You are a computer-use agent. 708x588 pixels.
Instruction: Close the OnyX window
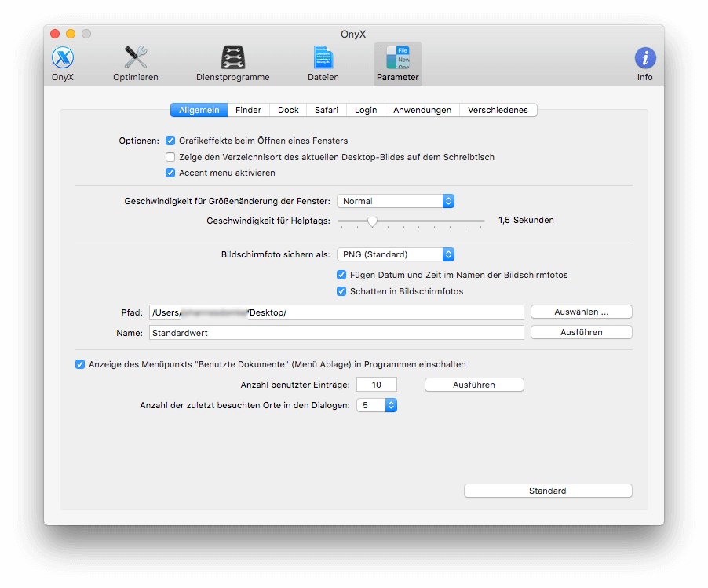coord(55,34)
